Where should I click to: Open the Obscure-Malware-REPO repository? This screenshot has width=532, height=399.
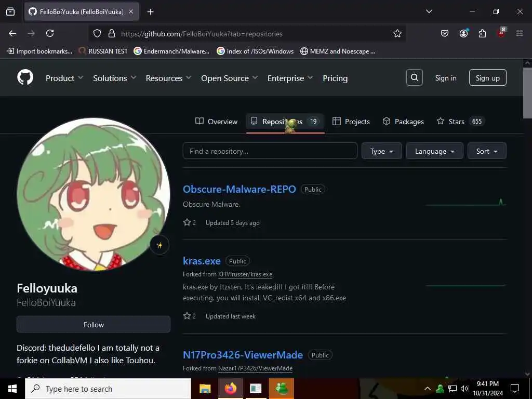(239, 189)
